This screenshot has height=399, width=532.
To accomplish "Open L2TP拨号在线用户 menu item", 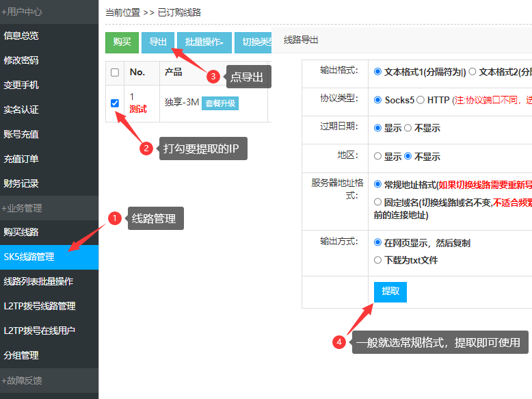I will (49, 331).
